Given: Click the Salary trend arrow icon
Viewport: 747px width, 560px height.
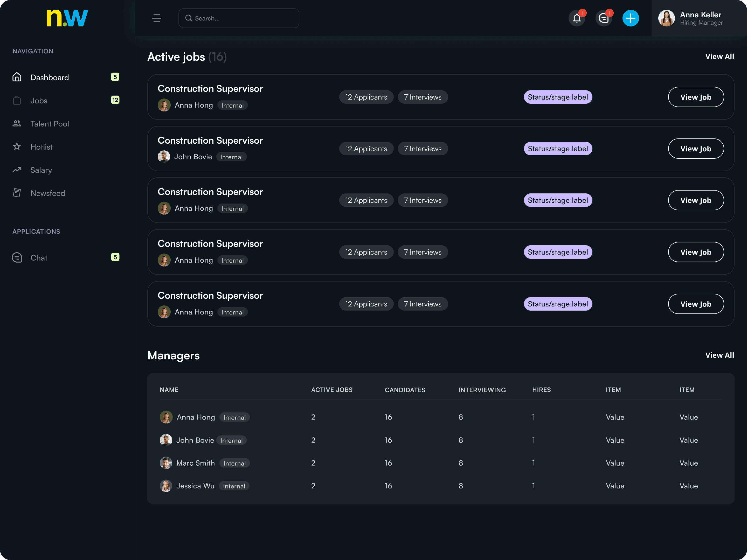Looking at the screenshot, I should coord(17,170).
